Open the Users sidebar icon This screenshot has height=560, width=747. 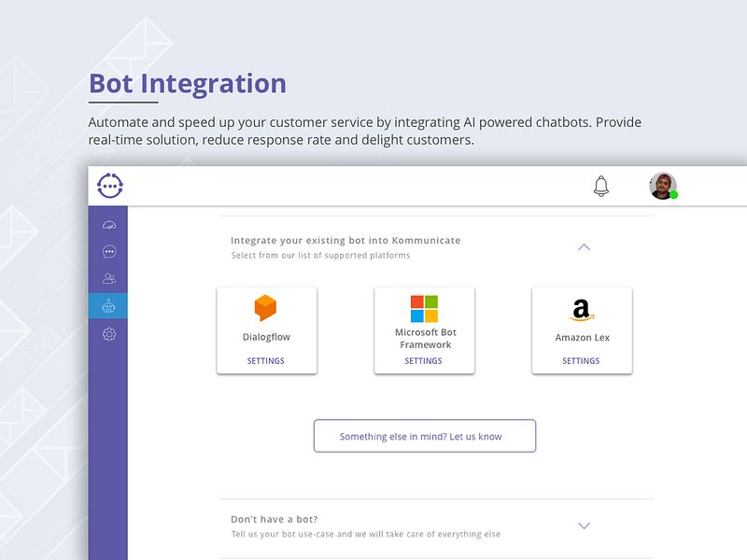tap(109, 278)
